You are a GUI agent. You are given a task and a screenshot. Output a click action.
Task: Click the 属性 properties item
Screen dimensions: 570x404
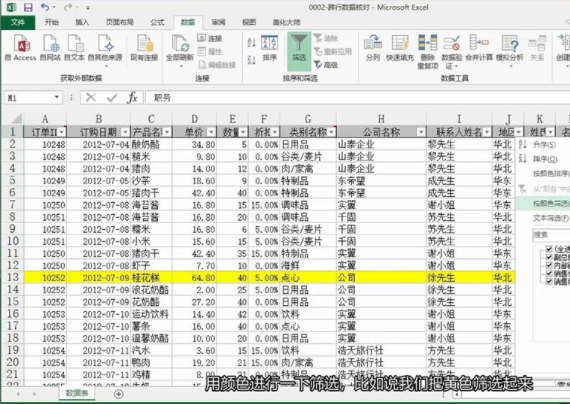210,52
